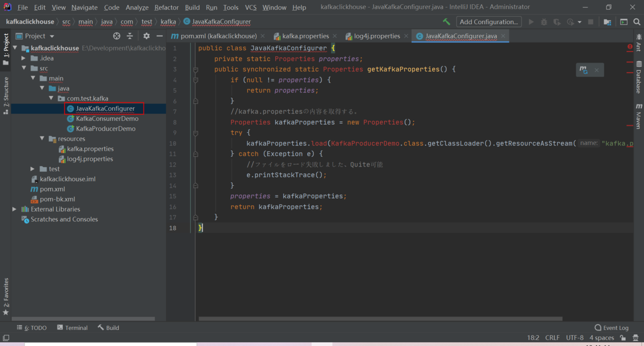Toggle the 1: Project tool window tab
644x346 pixels.
6,49
